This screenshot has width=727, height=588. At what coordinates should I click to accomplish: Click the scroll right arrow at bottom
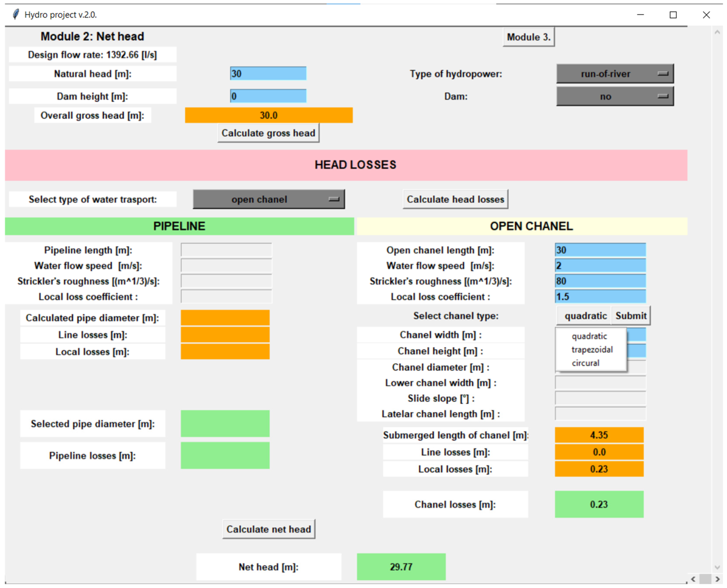[x=717, y=579]
